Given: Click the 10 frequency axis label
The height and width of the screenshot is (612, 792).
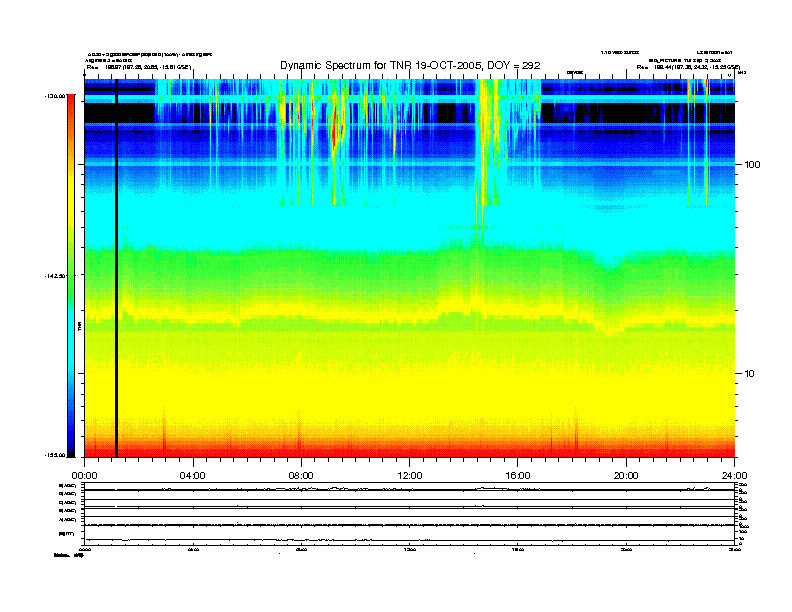Looking at the screenshot, I should click(750, 374).
